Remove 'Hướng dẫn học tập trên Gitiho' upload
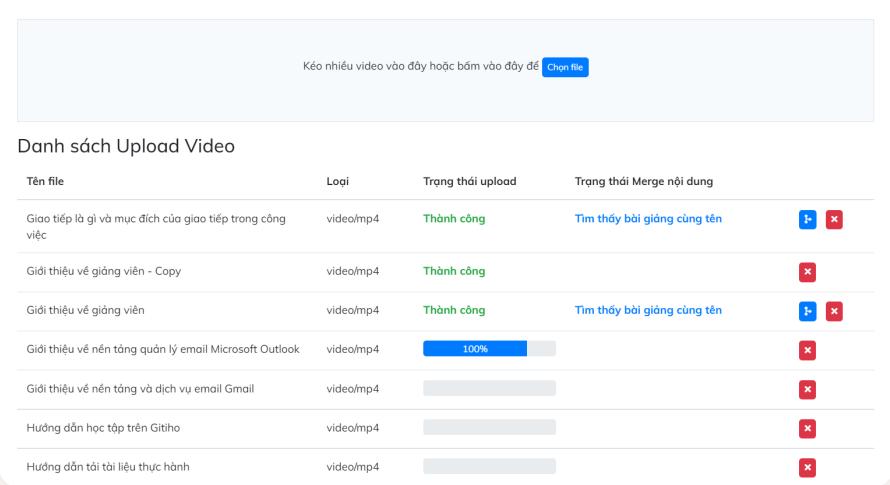 point(807,428)
